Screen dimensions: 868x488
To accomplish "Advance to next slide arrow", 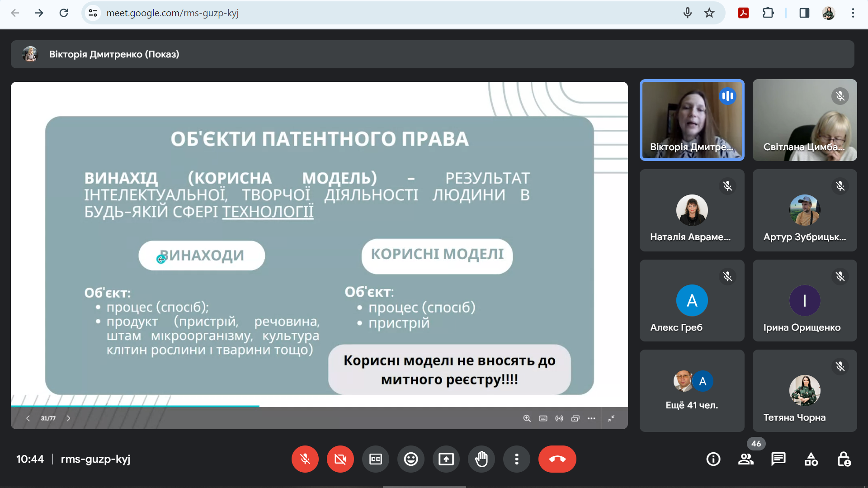I will [68, 418].
